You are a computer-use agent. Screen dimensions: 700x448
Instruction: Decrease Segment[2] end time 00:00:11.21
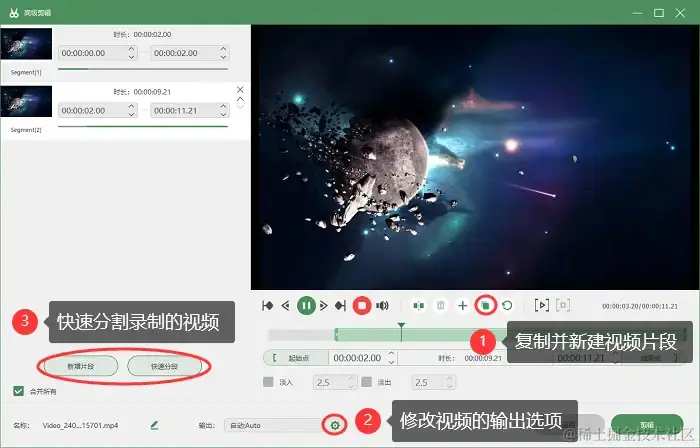click(223, 114)
